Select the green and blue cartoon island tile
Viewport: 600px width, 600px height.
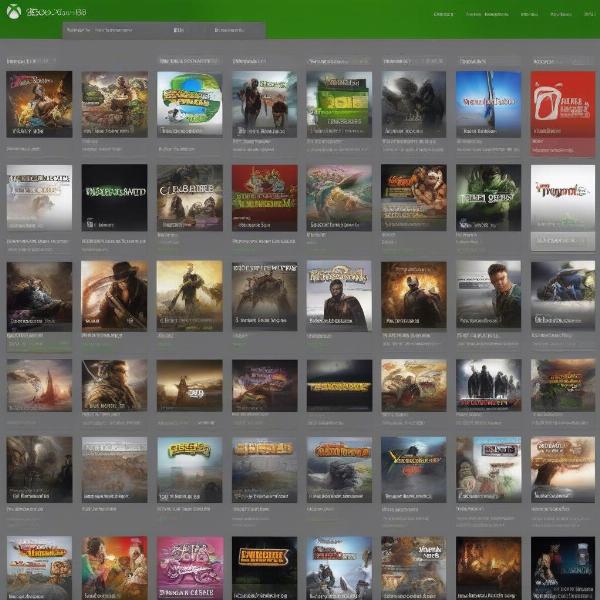190,104
